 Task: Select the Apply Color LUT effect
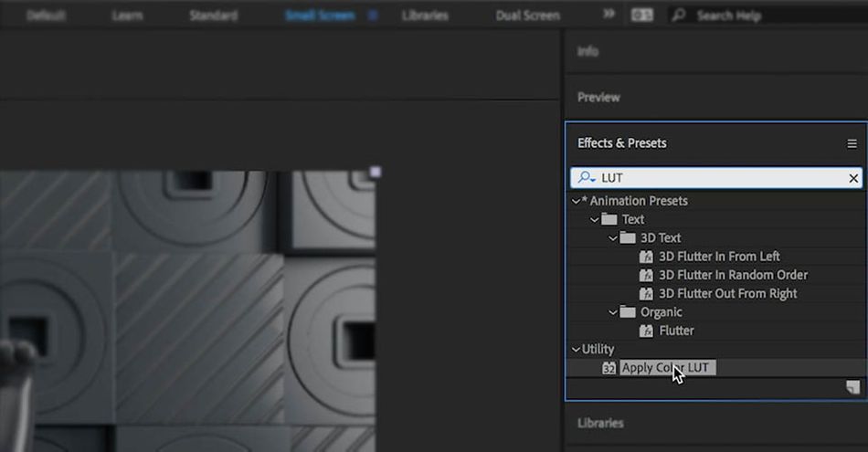pos(668,368)
